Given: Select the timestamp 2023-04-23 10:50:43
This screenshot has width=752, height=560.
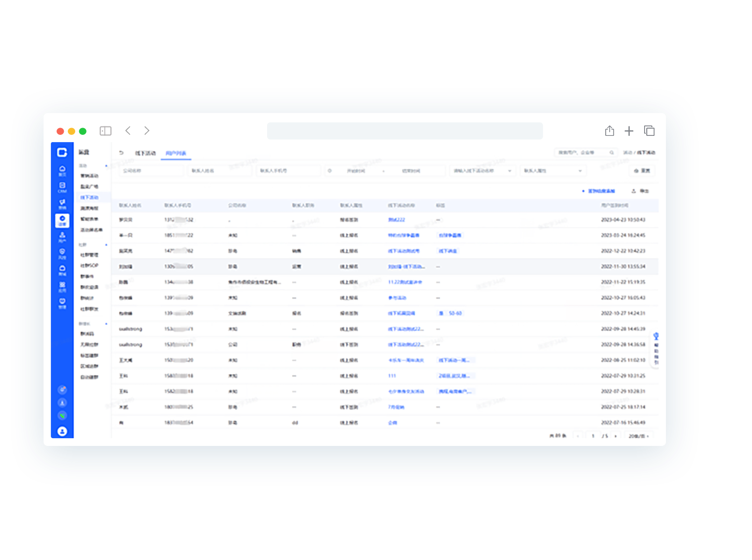Looking at the screenshot, I should tap(623, 220).
